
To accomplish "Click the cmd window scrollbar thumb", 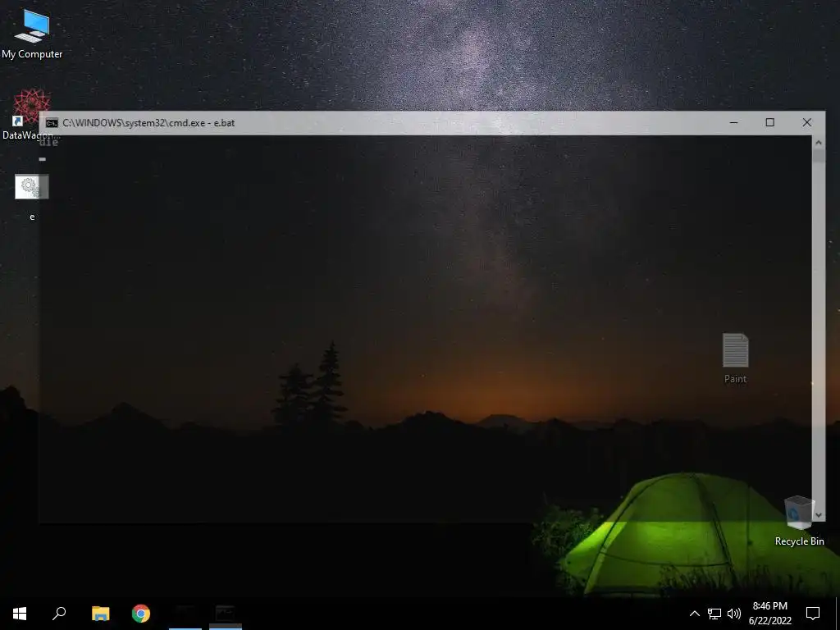I will (818, 156).
